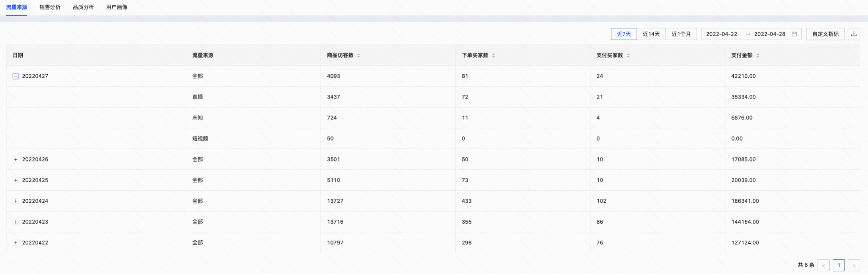Click paying buyers value 102
Image resolution: width=868 pixels, height=274 pixels.
click(601, 201)
